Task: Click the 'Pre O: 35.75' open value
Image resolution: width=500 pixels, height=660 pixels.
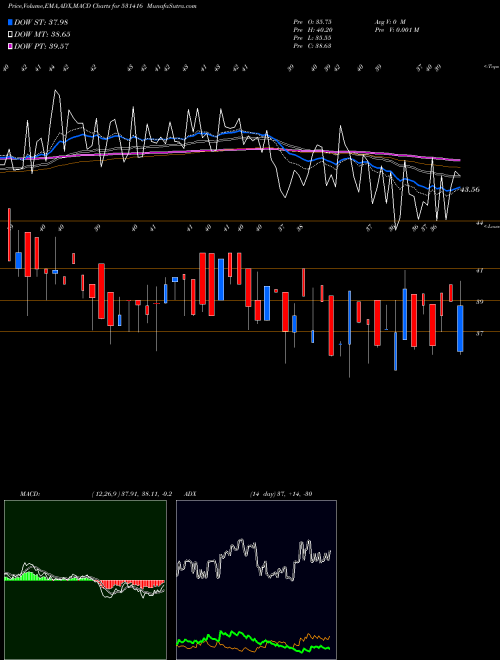Action: pos(312,21)
